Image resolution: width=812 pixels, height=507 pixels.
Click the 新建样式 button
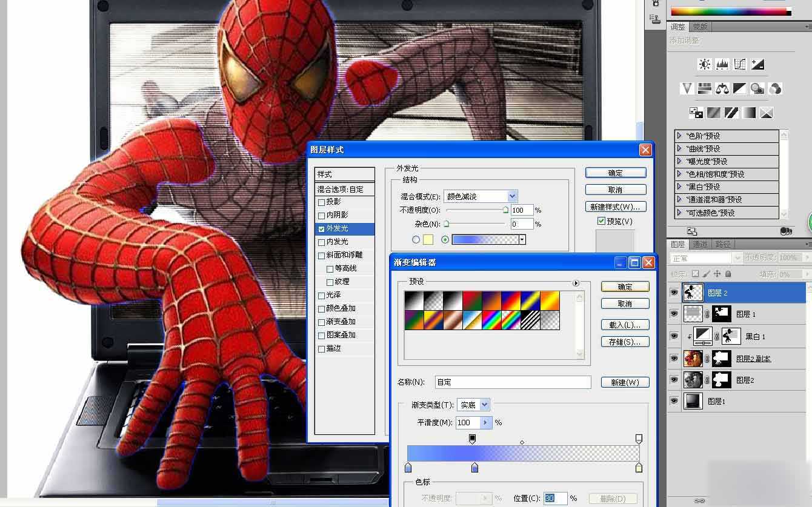616,207
